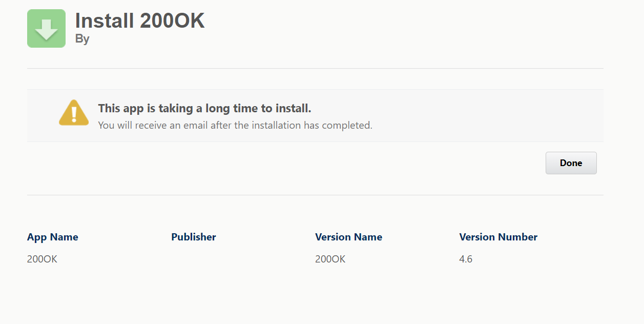Click the "Install 200OK" page heading
644x324 pixels.
pyautogui.click(x=140, y=21)
